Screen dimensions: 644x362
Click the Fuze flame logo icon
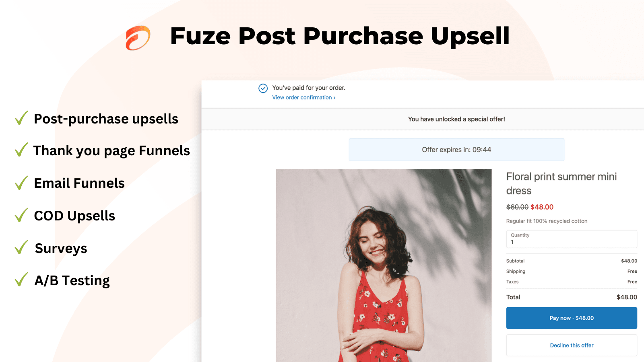[x=138, y=38]
